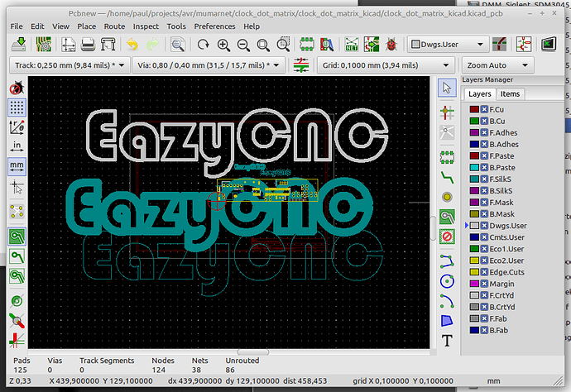Toggle design rule checking off icon
The width and height of the screenshot is (571, 392).
point(17,88)
